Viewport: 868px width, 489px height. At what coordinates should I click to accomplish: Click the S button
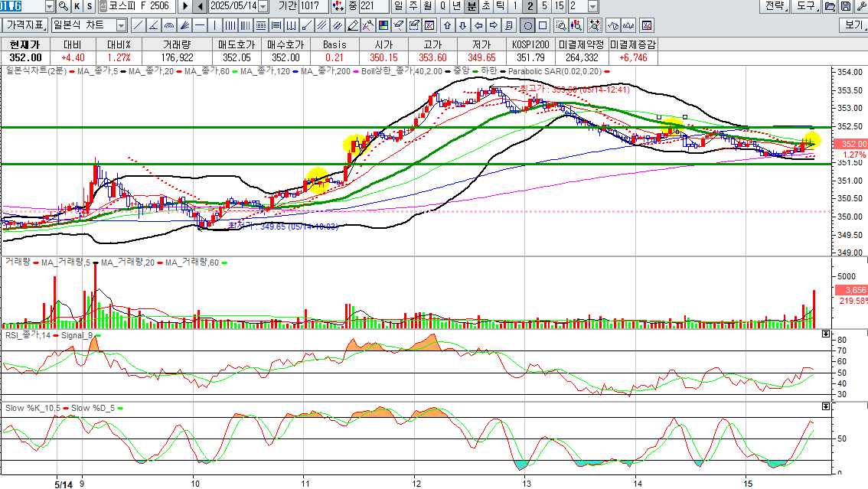coord(90,6)
